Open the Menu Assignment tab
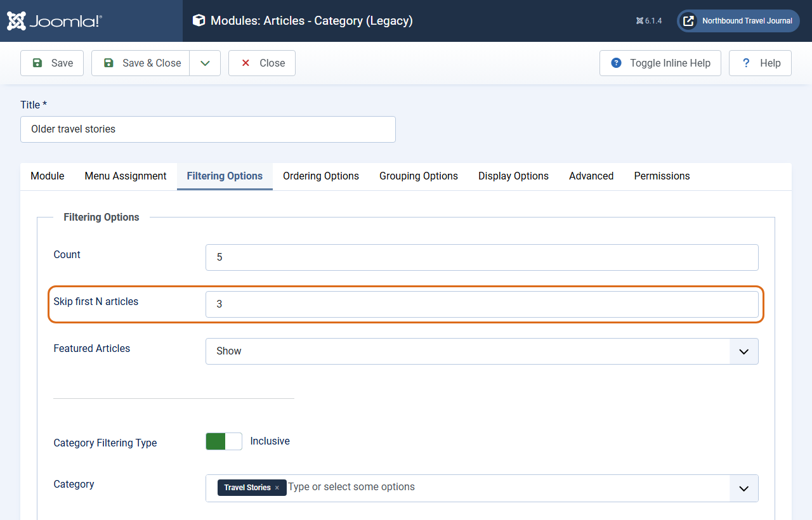 click(x=126, y=176)
